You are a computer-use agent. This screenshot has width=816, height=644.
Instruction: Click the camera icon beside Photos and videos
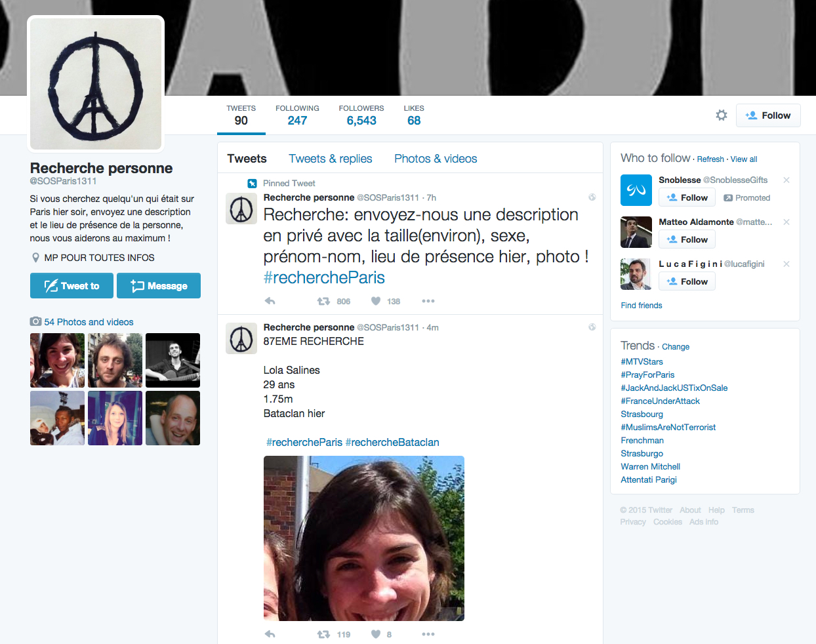click(35, 321)
